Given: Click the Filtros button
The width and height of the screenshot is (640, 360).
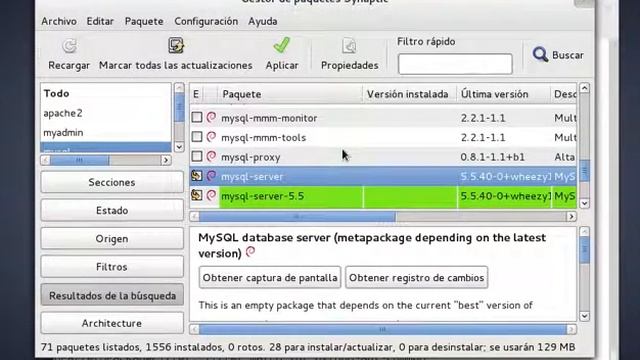Looking at the screenshot, I should coord(112,267).
